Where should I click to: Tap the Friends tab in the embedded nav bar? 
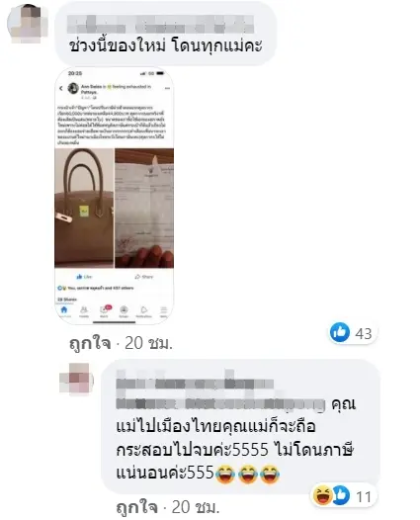point(84,310)
